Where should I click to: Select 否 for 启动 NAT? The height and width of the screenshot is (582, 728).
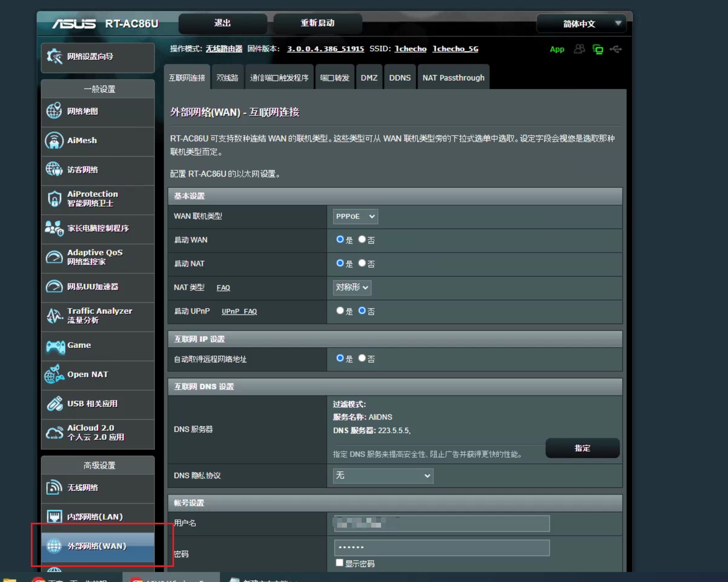362,263
